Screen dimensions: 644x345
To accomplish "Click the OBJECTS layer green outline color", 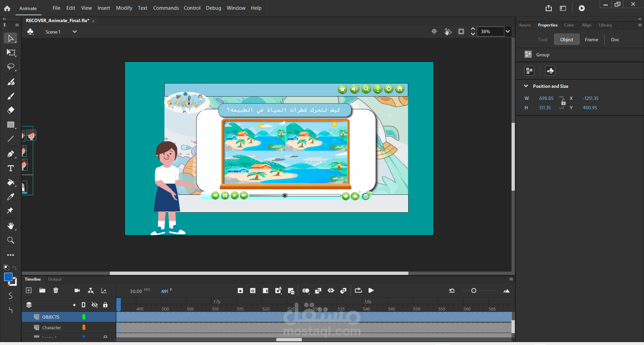I will point(84,317).
